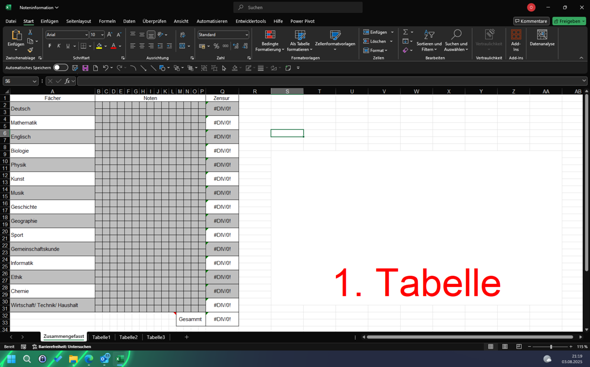
Task: Toggle the wrap text button
Action: tap(182, 35)
